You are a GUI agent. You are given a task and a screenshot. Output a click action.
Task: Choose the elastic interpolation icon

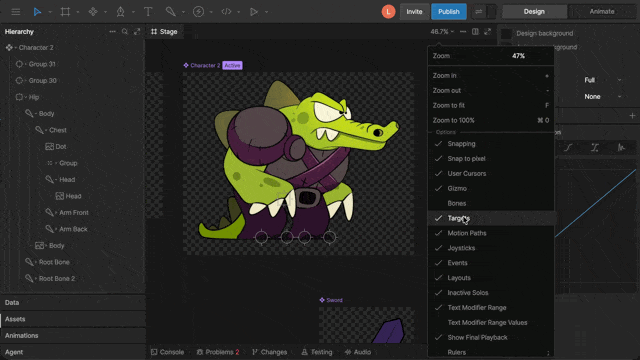[x=621, y=147]
